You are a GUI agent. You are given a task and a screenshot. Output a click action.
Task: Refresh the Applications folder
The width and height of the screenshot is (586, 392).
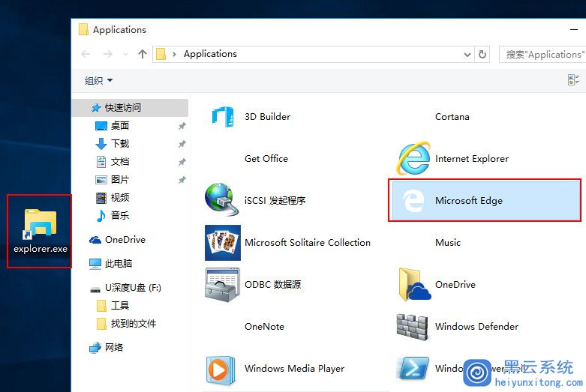(482, 55)
